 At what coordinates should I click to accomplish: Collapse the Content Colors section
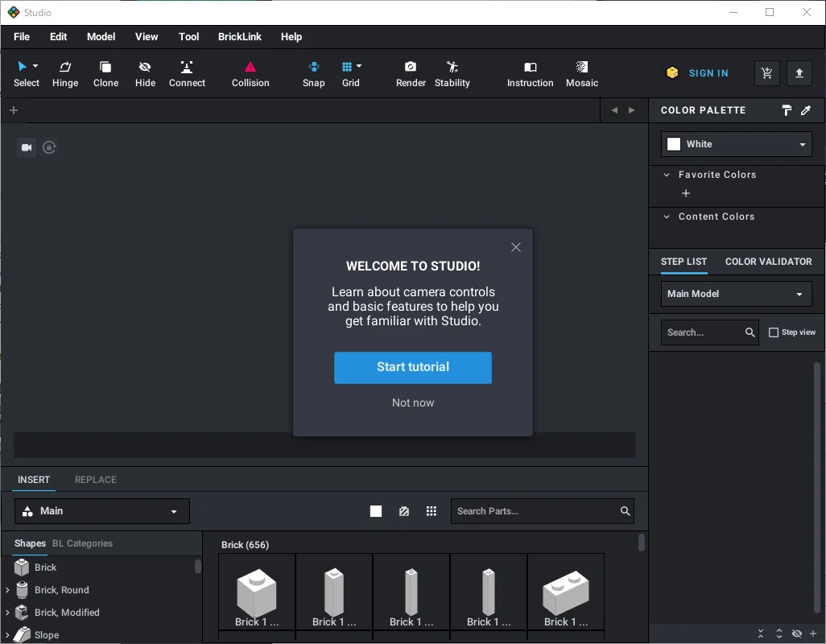[667, 217]
